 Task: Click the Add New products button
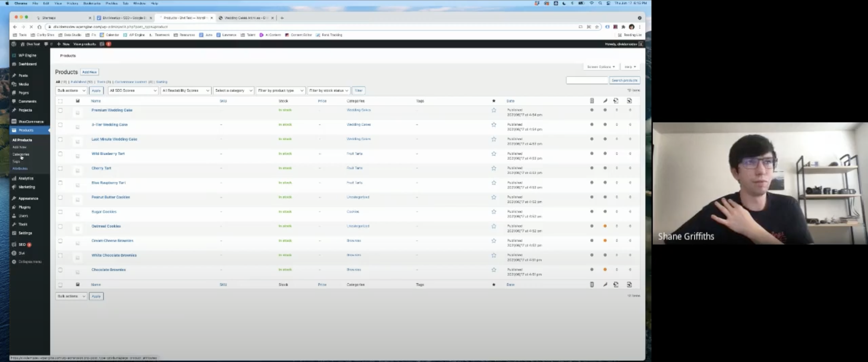coord(89,72)
